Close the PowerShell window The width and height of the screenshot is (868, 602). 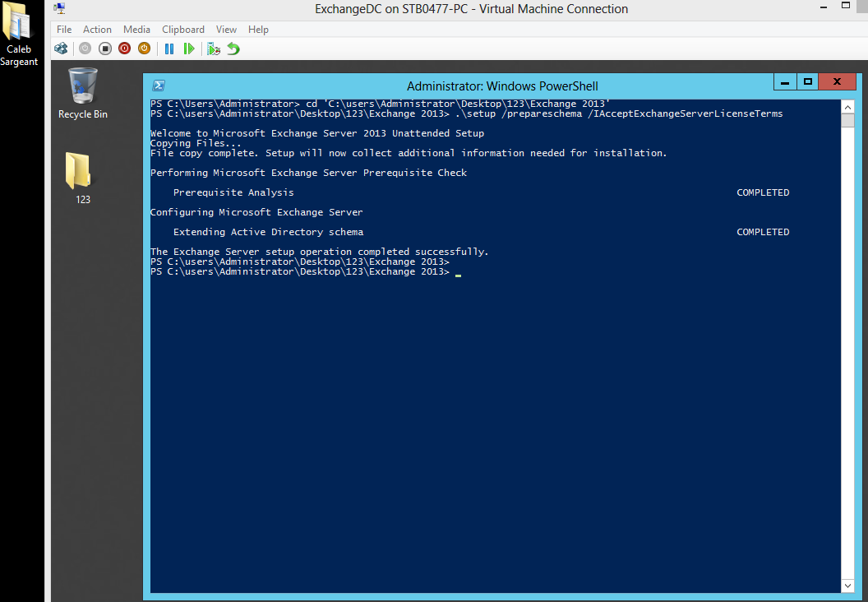click(837, 82)
